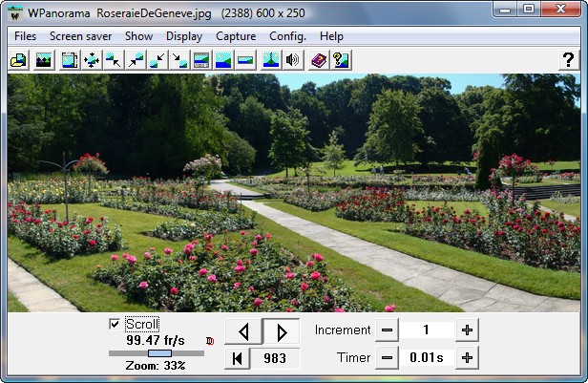Open the Screen saver menu
This screenshot has width=588, height=383.
pos(80,36)
